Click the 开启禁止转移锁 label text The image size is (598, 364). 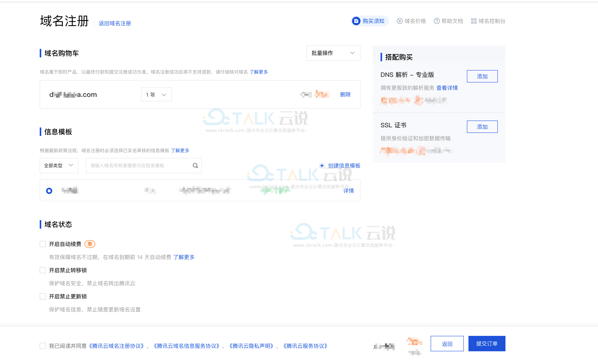(68, 270)
